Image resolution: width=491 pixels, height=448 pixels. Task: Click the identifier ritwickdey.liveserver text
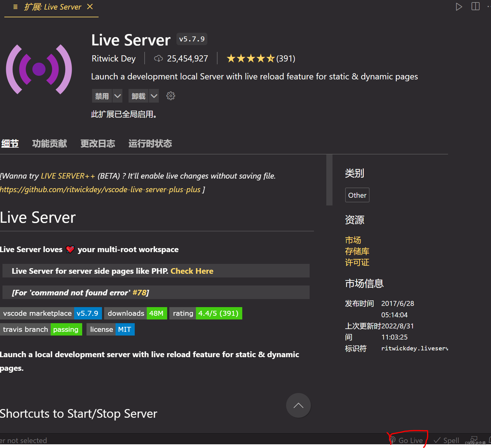pos(415,348)
